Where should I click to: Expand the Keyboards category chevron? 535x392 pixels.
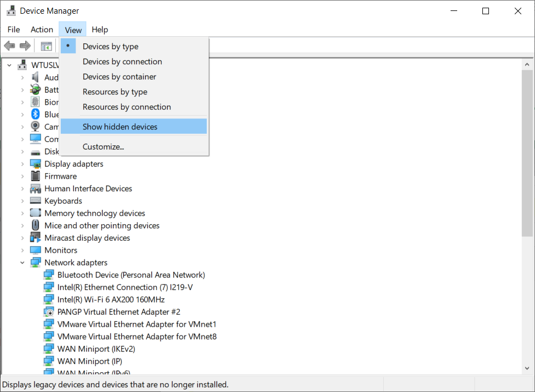(22, 201)
